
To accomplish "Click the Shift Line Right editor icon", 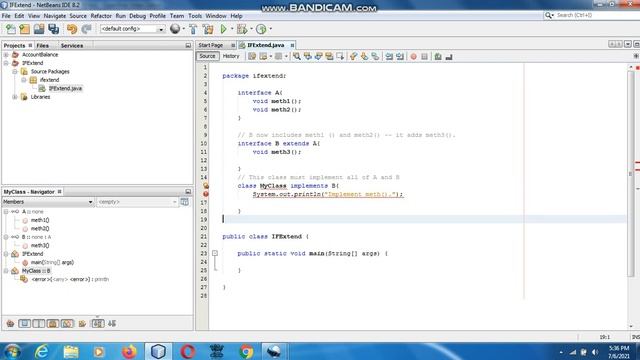I will [x=400, y=56].
